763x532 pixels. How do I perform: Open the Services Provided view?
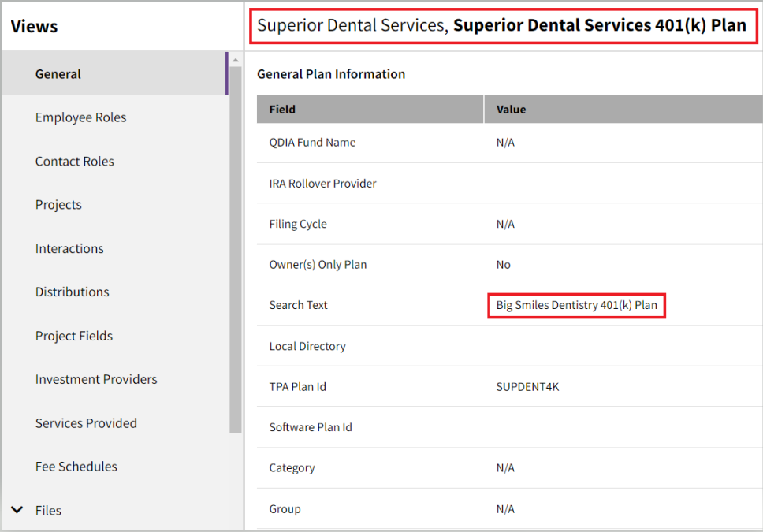tap(86, 423)
